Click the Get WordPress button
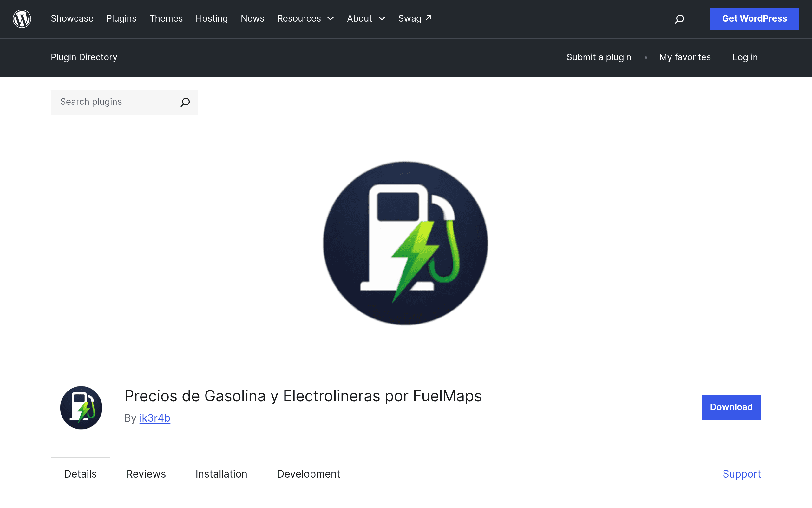This screenshot has height=508, width=812. coord(754,19)
